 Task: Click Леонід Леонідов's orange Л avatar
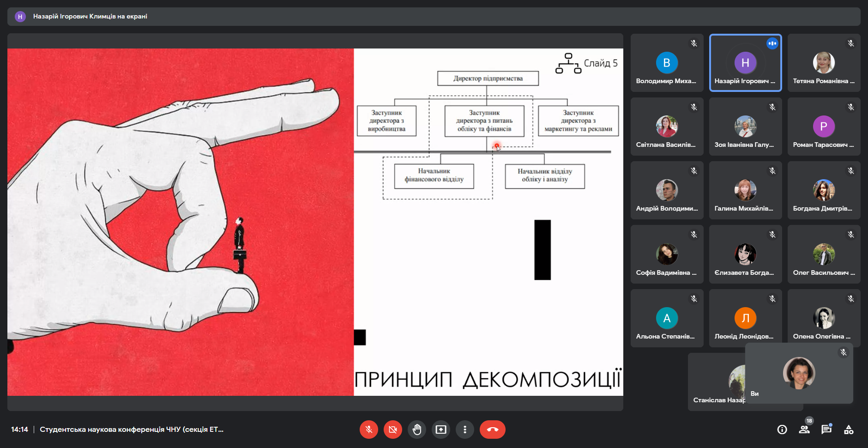pos(745,318)
